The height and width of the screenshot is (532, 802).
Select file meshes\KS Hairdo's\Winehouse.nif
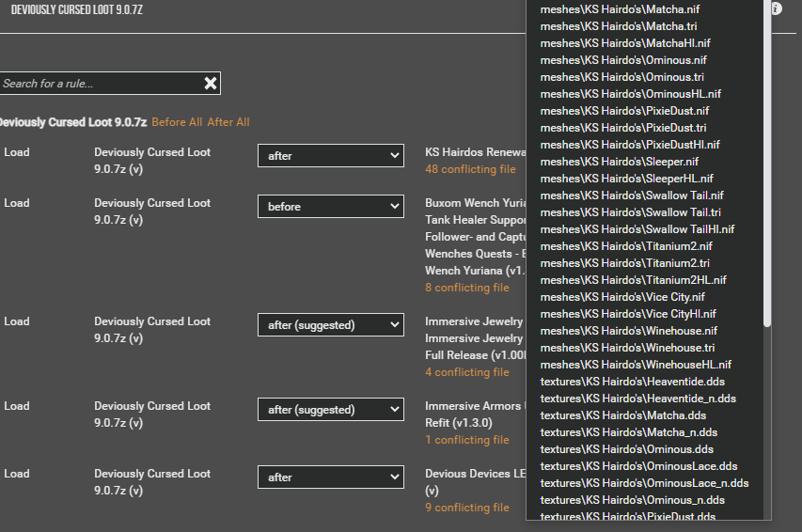click(629, 330)
